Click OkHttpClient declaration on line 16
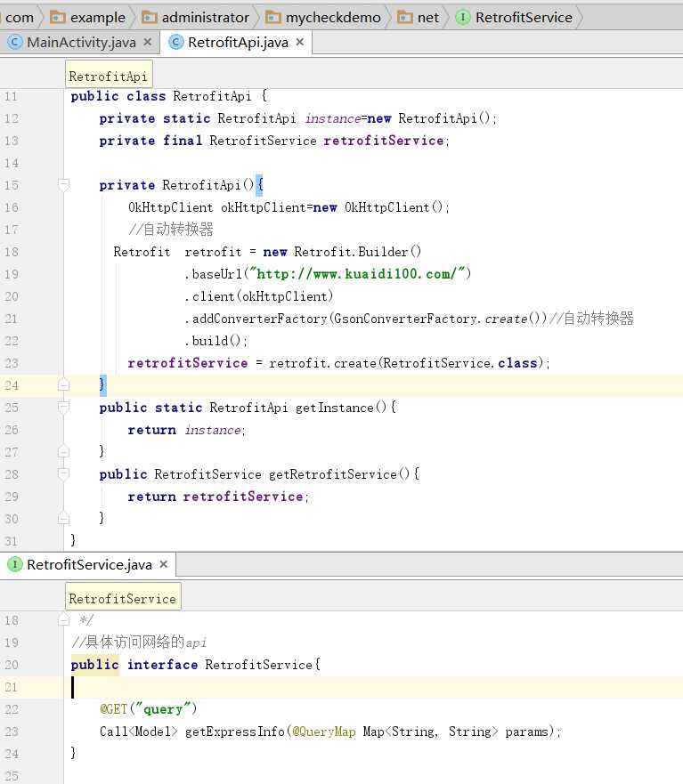The image size is (683, 784). coord(289,207)
